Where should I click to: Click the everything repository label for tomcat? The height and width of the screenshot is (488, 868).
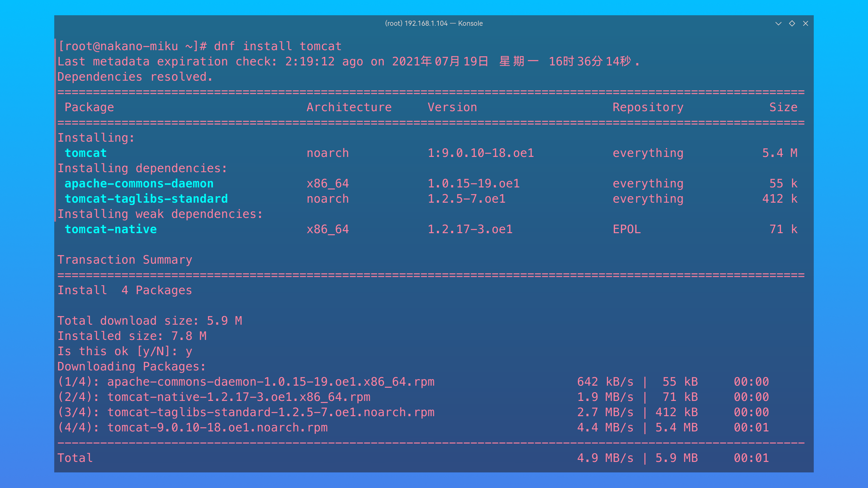[x=648, y=153]
